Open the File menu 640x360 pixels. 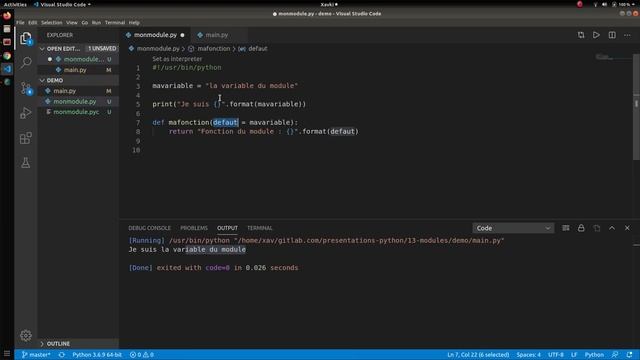point(20,23)
